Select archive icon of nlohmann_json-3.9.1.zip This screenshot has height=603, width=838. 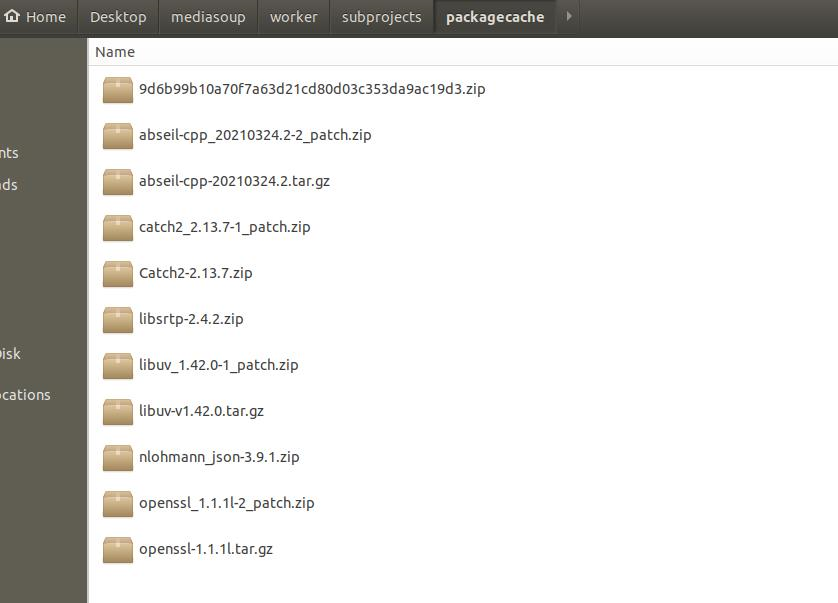click(x=118, y=458)
